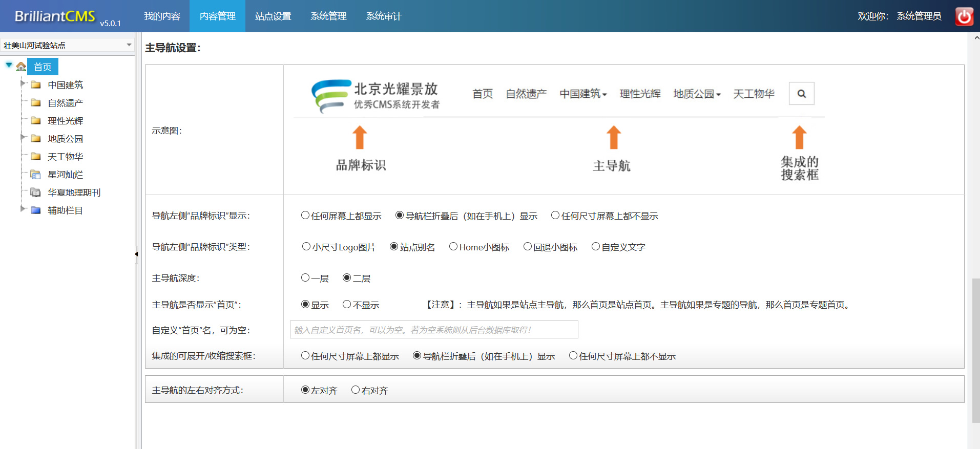
Task: Click the home icon beside 首页
Action: (x=21, y=67)
